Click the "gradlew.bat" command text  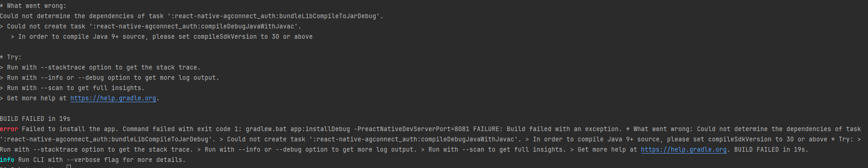coord(266,129)
